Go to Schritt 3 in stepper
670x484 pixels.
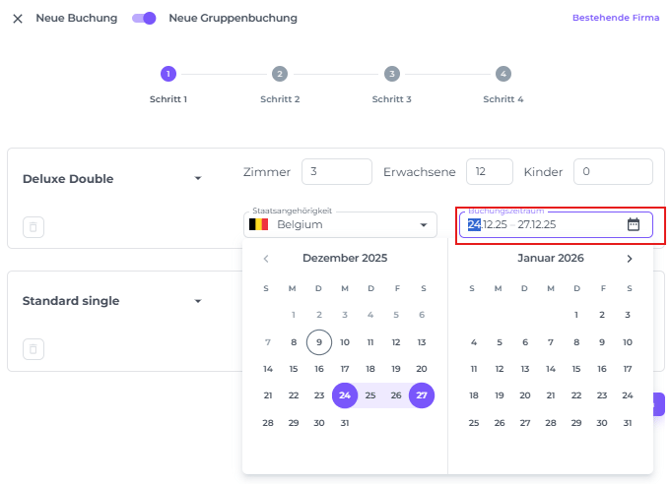pos(391,74)
